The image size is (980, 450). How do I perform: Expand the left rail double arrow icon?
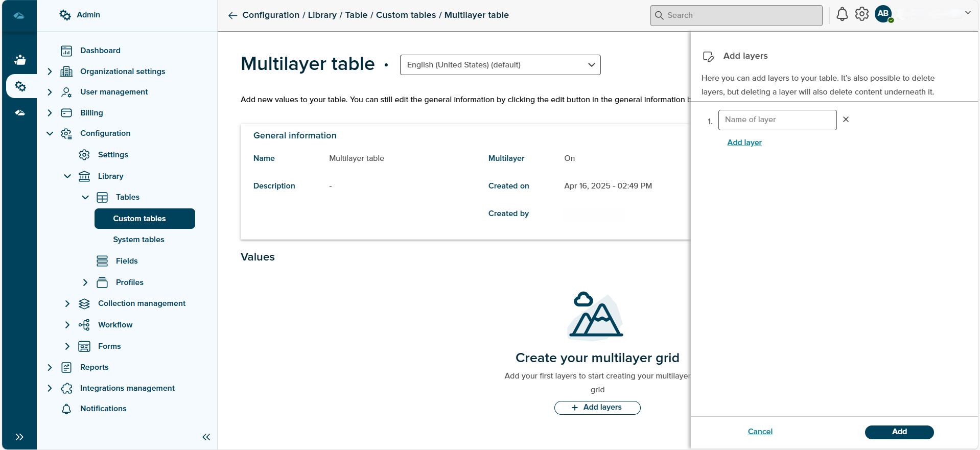(x=19, y=437)
